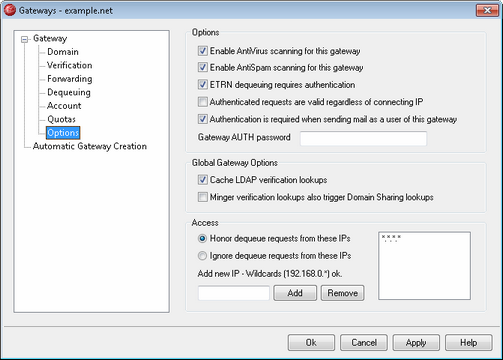Select the *.*.*.* entry in IP list

tap(391, 238)
